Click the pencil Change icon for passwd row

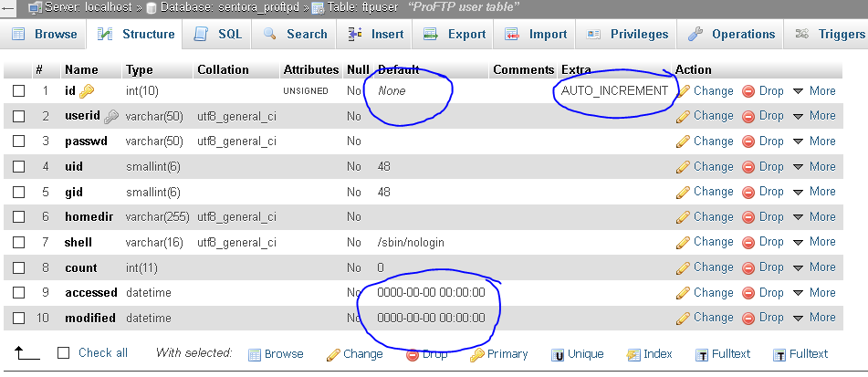(x=683, y=141)
